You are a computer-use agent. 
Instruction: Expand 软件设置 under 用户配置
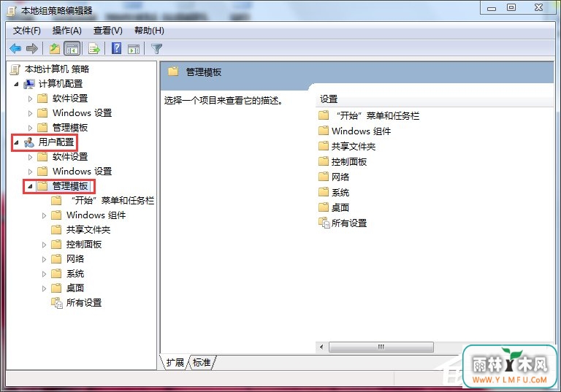pos(30,157)
